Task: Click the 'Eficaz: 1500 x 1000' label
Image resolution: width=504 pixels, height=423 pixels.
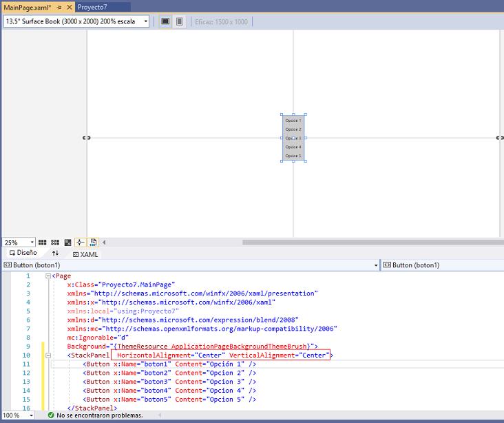Action: pos(222,21)
